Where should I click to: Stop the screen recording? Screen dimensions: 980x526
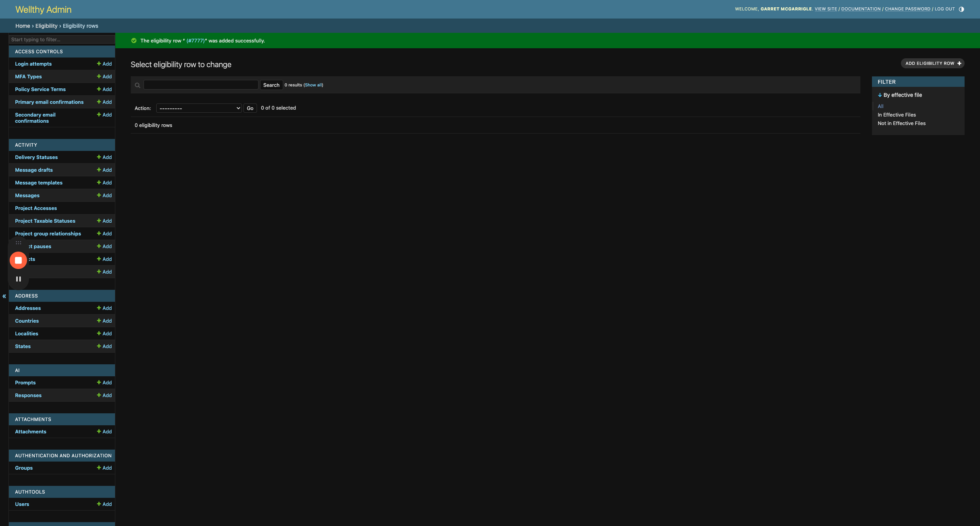[18, 260]
